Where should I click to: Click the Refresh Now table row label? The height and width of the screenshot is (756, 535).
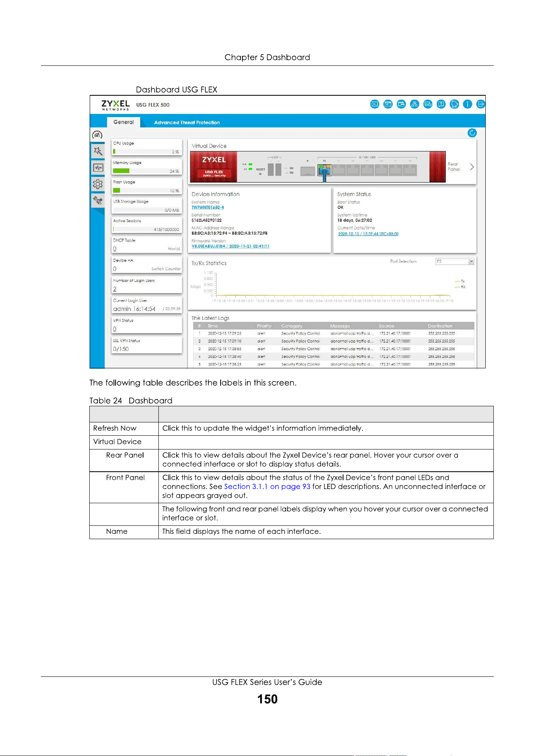(x=115, y=428)
